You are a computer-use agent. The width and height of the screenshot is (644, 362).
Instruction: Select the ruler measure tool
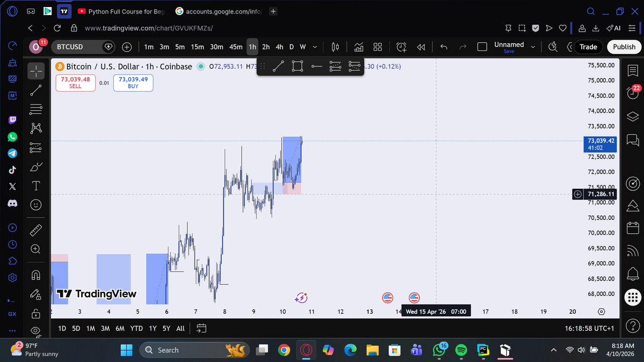tap(36, 230)
